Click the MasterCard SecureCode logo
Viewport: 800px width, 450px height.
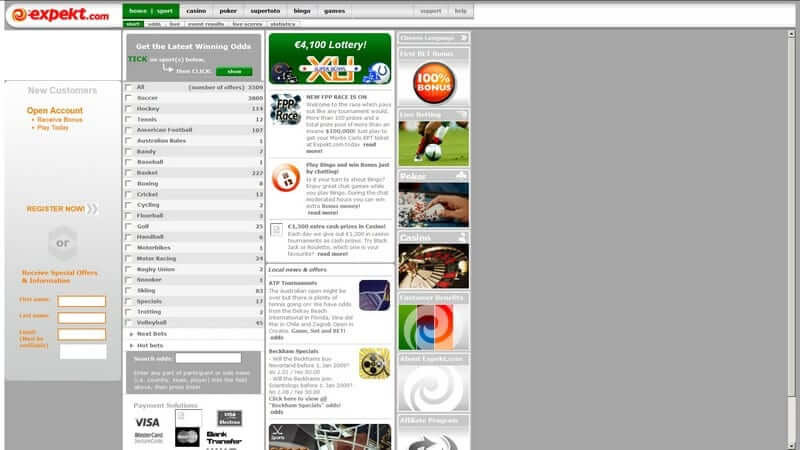tap(148, 438)
